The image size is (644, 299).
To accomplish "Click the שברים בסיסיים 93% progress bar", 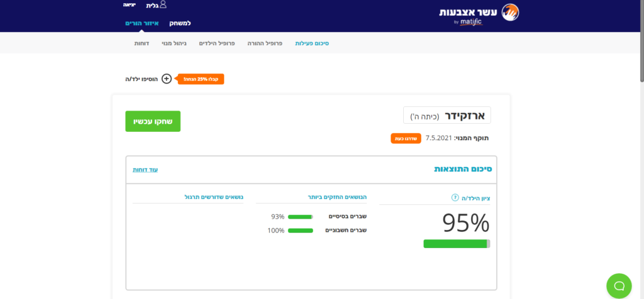I will pos(300,217).
